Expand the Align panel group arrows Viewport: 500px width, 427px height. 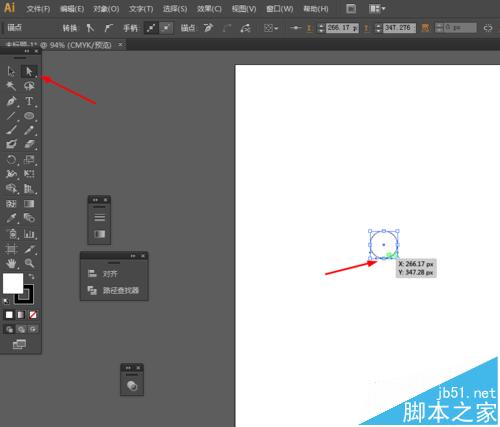pos(133,256)
